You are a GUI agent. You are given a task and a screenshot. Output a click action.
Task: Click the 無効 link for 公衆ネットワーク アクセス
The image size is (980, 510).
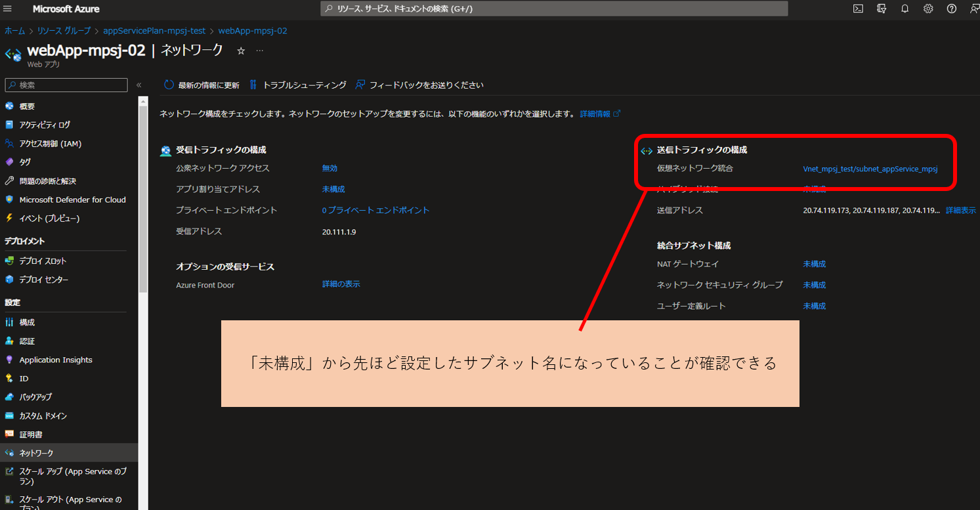tap(330, 168)
